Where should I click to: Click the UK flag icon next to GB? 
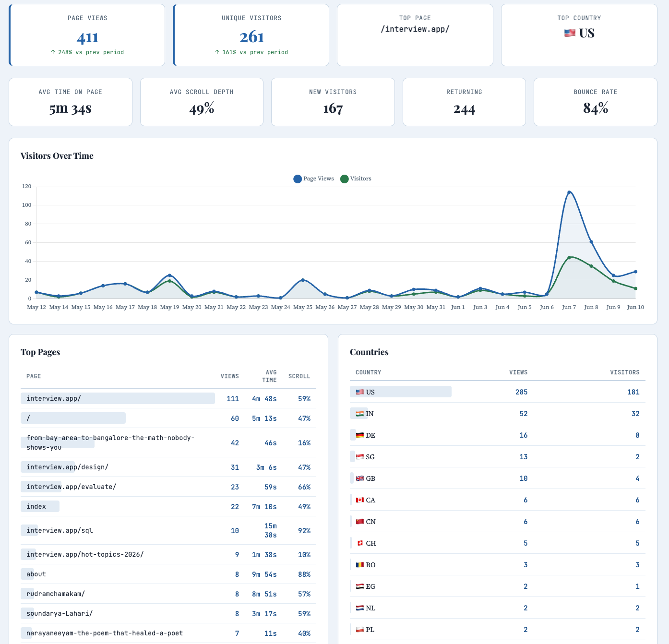[359, 478]
